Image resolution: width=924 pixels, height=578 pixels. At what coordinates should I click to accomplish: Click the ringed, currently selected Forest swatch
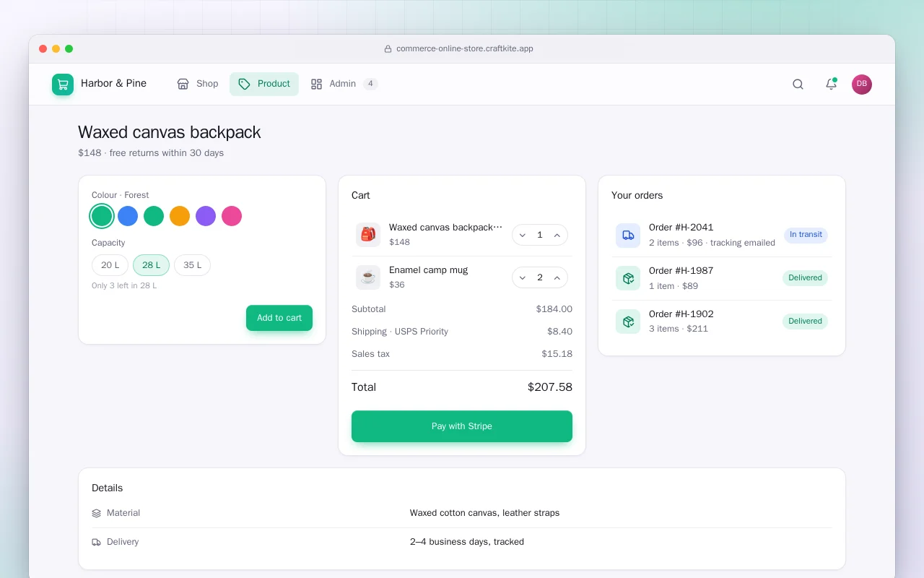pyautogui.click(x=102, y=216)
